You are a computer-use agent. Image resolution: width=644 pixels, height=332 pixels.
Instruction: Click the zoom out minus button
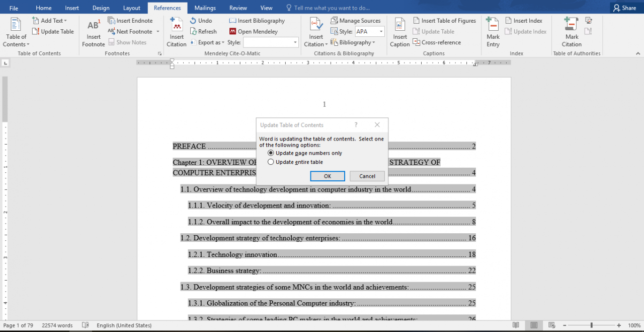click(565, 325)
